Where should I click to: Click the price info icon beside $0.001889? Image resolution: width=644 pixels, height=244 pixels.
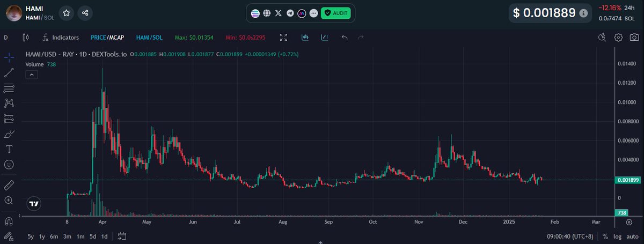click(x=583, y=13)
